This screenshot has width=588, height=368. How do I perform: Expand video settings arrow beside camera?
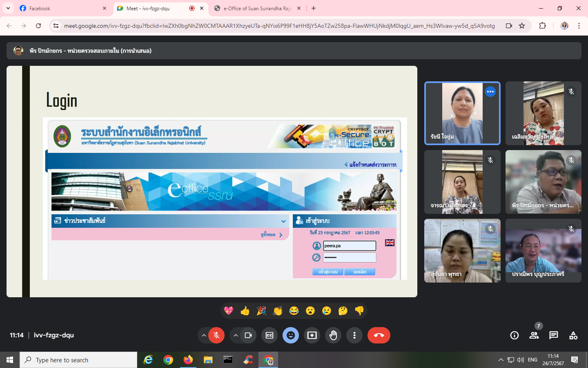click(236, 335)
